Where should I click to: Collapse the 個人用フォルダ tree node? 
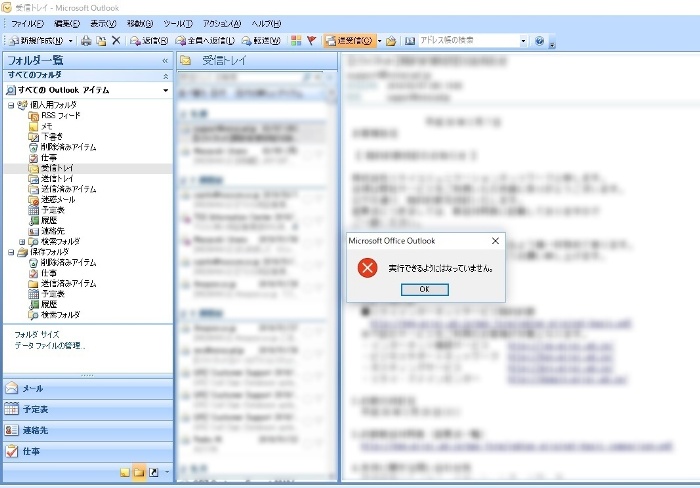click(11, 105)
